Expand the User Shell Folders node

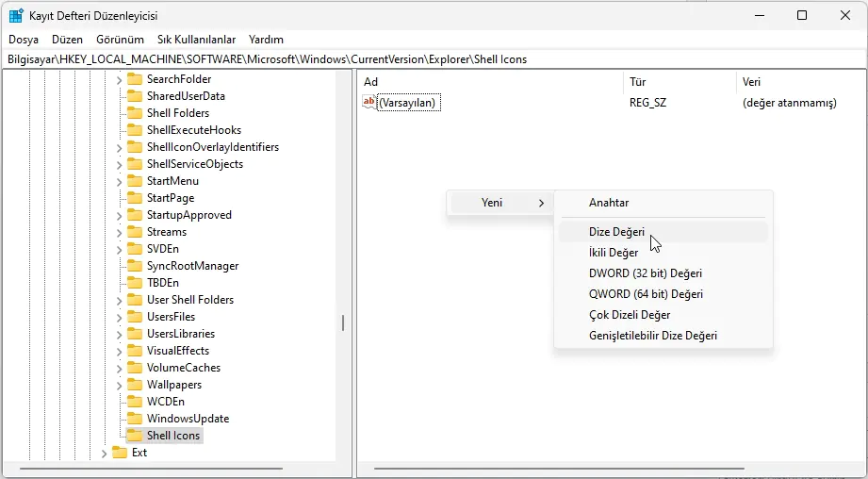click(119, 300)
